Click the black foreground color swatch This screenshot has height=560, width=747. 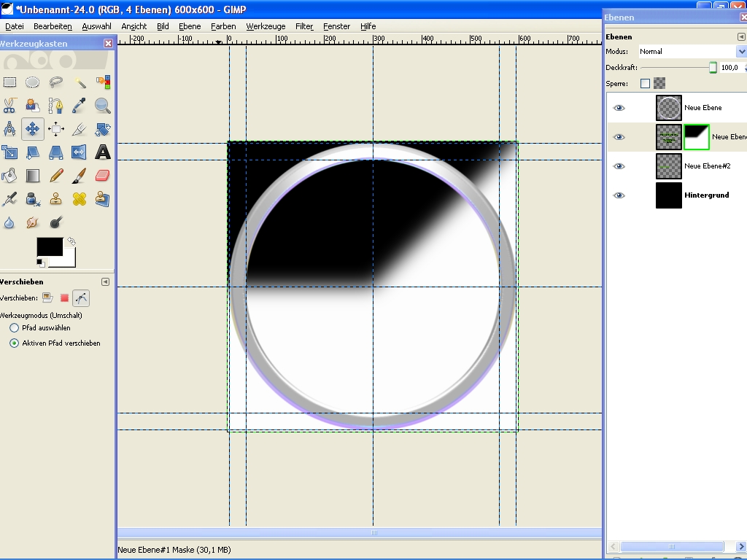pyautogui.click(x=50, y=246)
